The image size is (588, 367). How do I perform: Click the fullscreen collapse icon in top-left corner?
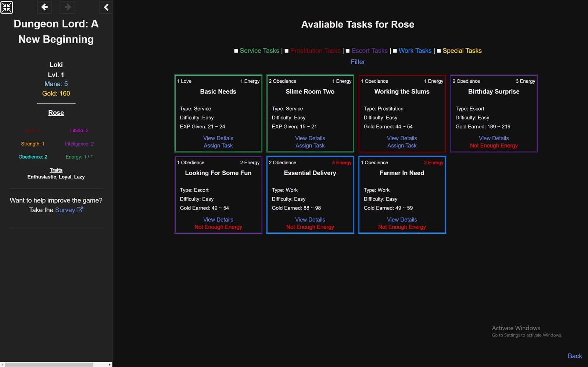pos(7,7)
